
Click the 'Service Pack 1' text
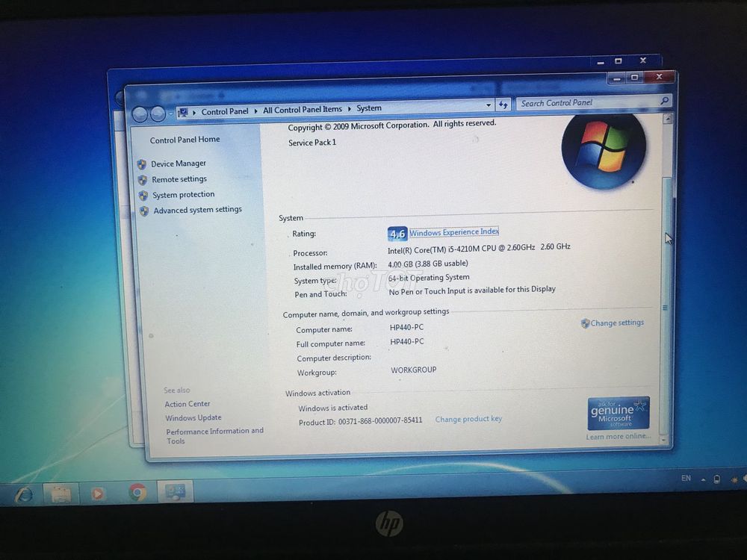tap(312, 143)
